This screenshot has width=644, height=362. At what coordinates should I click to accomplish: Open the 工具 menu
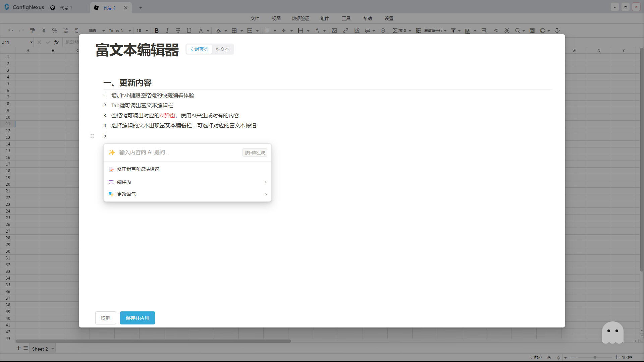pos(346,18)
